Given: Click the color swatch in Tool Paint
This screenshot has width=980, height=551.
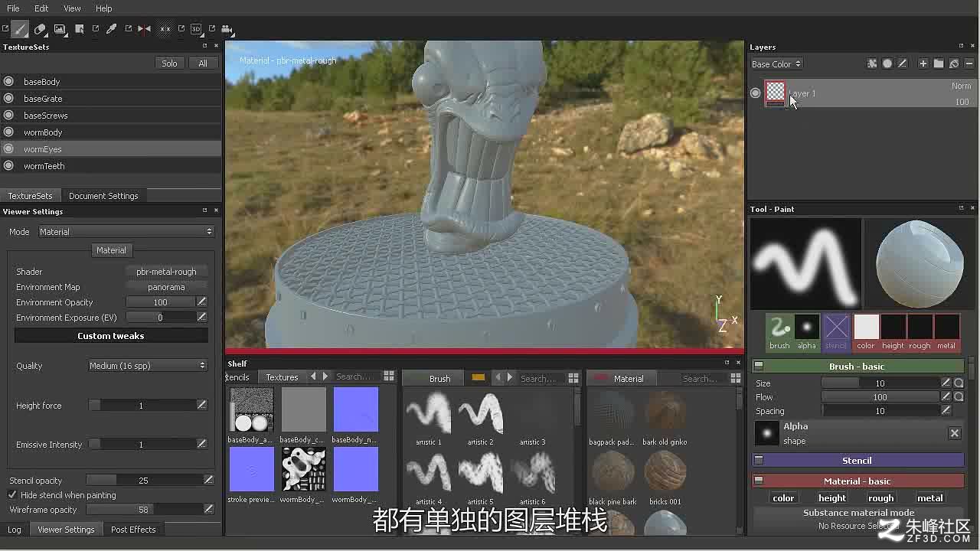Looking at the screenshot, I should [x=866, y=332].
